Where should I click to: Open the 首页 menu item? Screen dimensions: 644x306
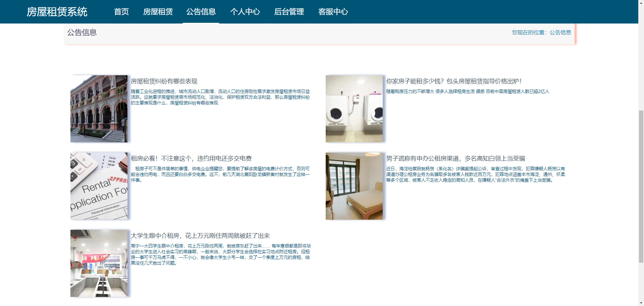[121, 12]
